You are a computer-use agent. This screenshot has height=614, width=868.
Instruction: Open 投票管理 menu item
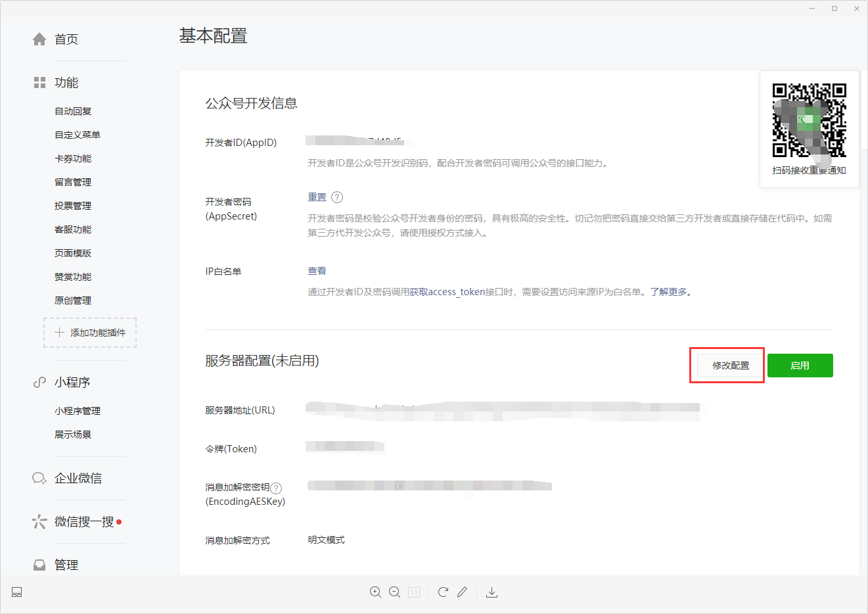point(73,206)
